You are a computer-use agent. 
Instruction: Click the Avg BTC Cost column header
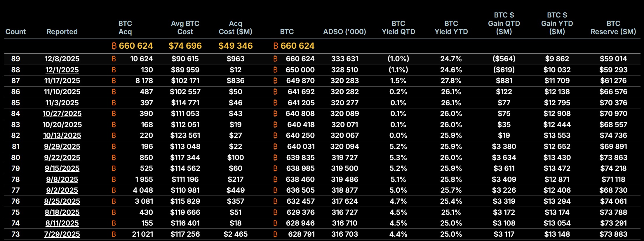[x=185, y=28]
